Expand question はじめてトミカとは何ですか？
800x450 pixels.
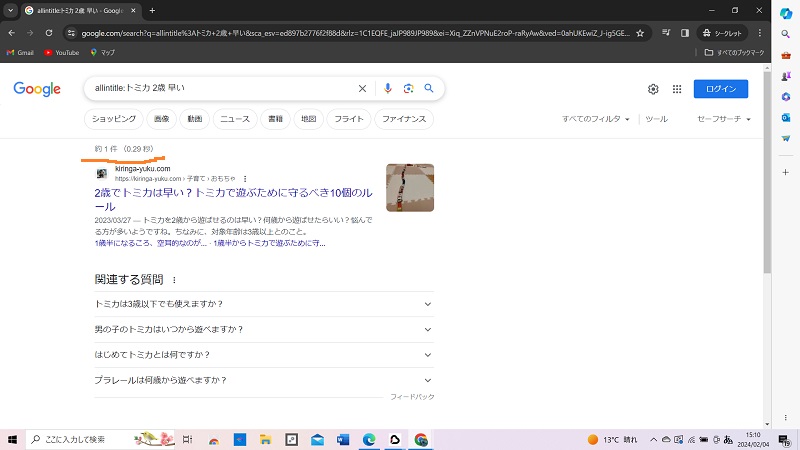pos(264,355)
